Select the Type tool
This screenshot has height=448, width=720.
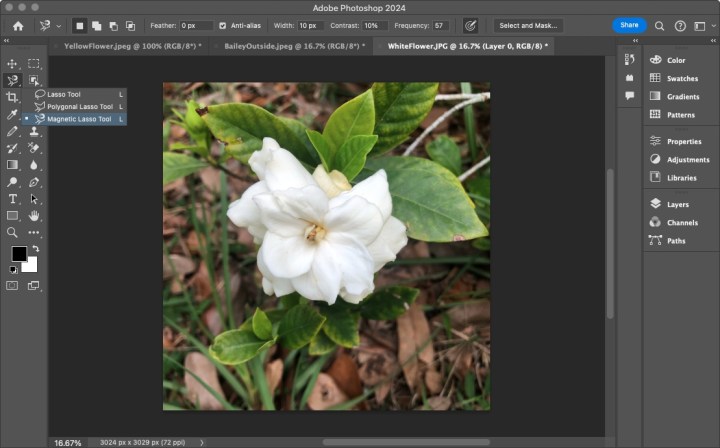click(13, 199)
